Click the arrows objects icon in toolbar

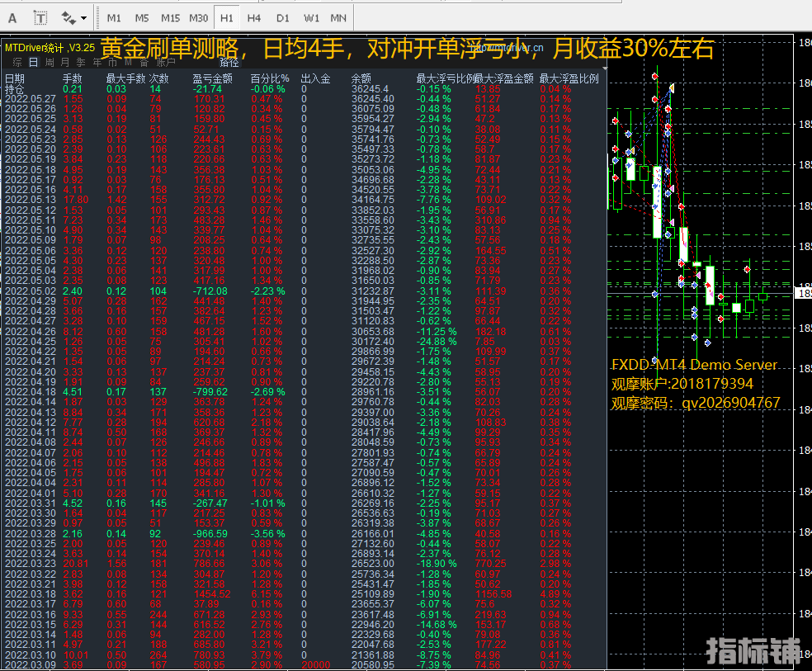click(68, 17)
